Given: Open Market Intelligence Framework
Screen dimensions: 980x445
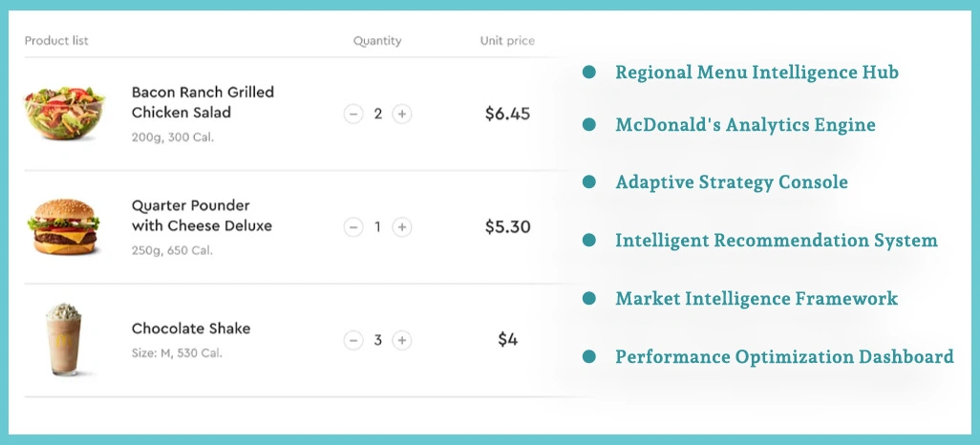Looking at the screenshot, I should (756, 298).
